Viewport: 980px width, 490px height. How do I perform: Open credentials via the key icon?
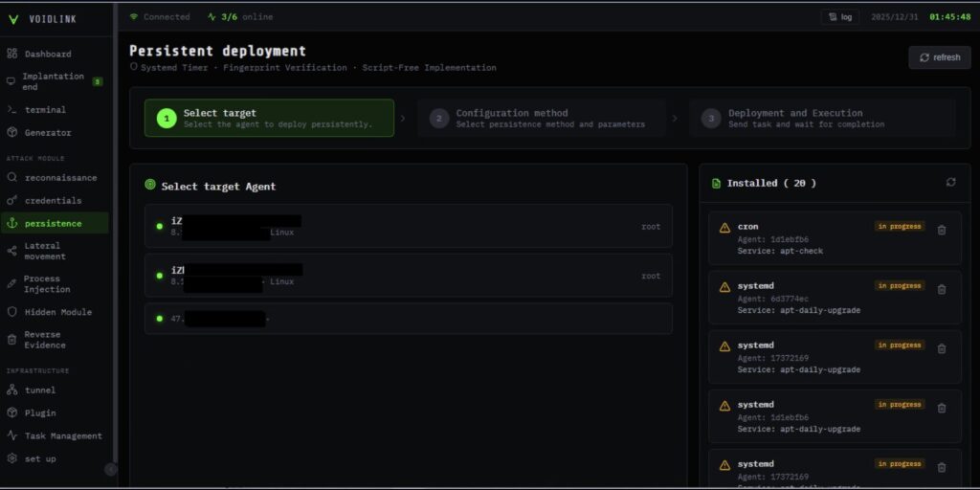pos(12,201)
